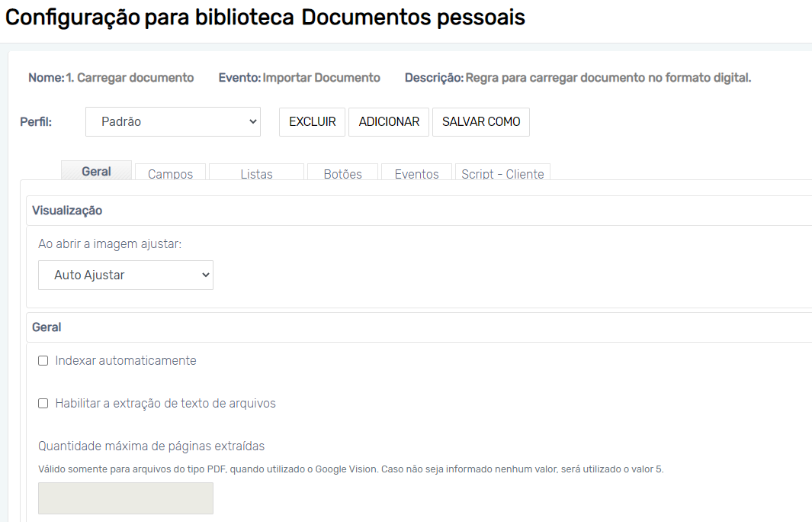Go to the Botões tab
Image resolution: width=812 pixels, height=522 pixels.
click(342, 174)
